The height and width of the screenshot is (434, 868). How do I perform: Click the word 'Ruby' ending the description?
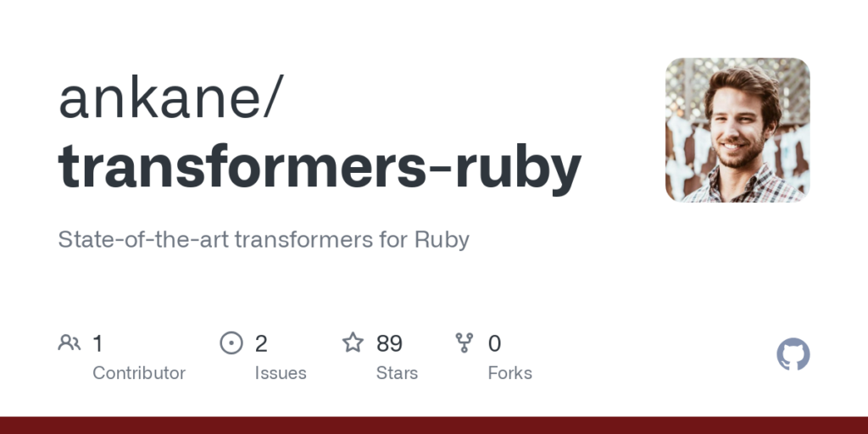[x=441, y=239]
